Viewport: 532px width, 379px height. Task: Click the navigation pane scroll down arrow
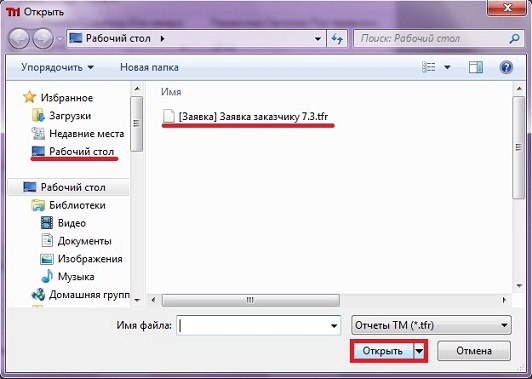137,300
